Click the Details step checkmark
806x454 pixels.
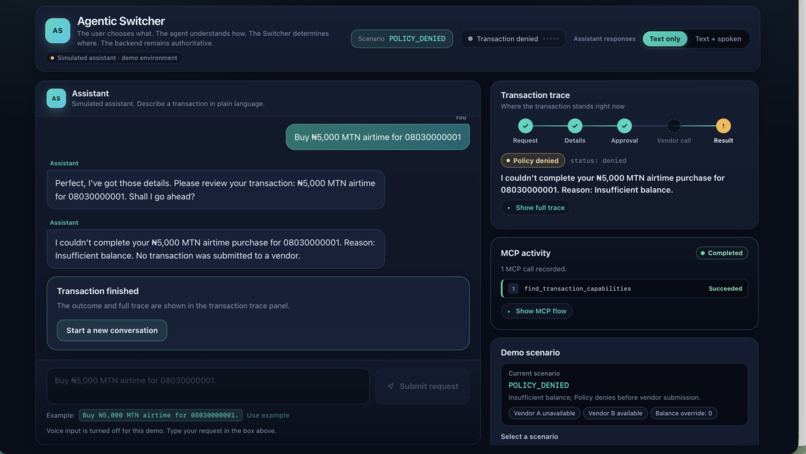click(x=575, y=125)
